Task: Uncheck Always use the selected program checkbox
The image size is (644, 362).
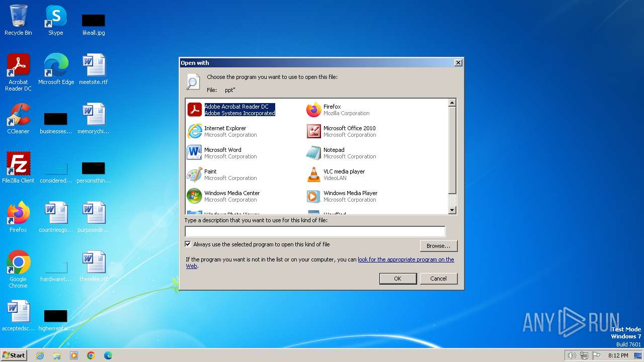Action: point(188,244)
